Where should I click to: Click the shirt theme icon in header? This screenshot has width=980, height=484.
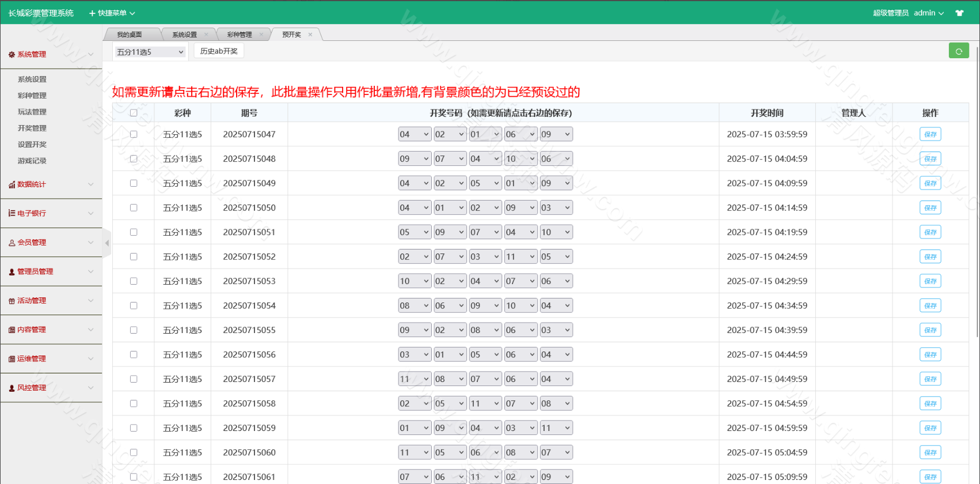point(959,13)
